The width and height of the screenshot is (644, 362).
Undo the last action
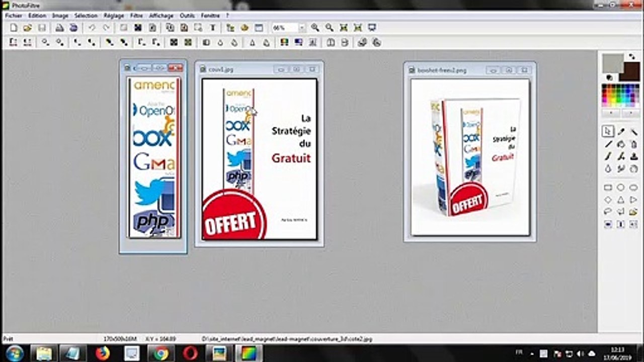click(x=92, y=28)
